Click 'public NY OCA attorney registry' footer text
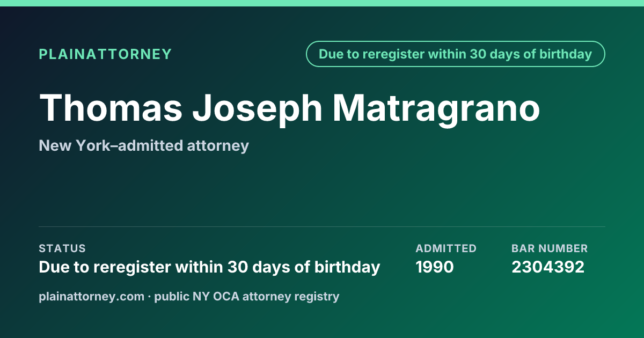Screen dimensions: 644x338 click(247, 296)
